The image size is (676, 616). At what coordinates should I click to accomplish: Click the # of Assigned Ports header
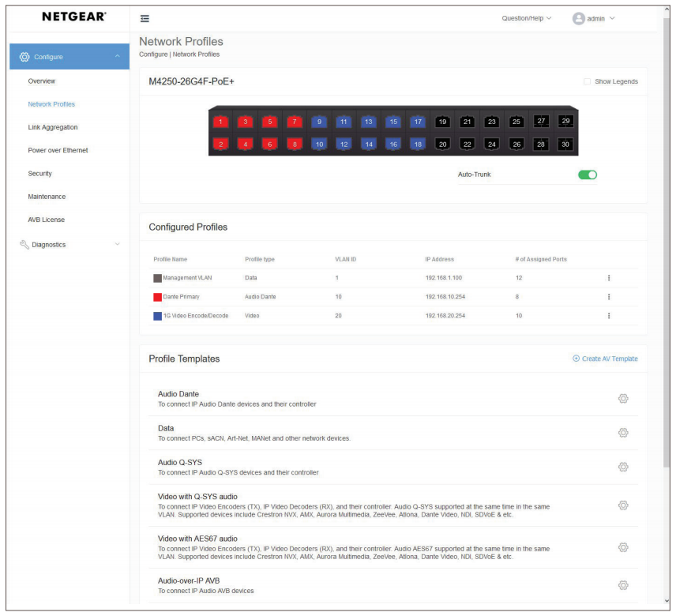pos(541,259)
